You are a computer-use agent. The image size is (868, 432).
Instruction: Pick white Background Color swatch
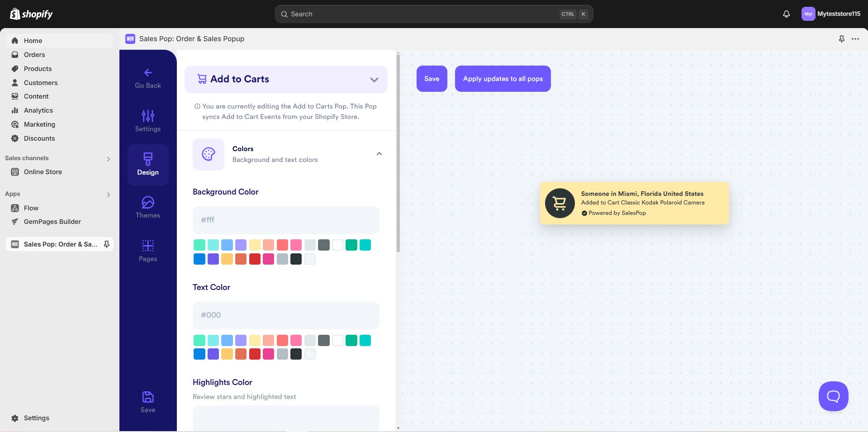337,245
